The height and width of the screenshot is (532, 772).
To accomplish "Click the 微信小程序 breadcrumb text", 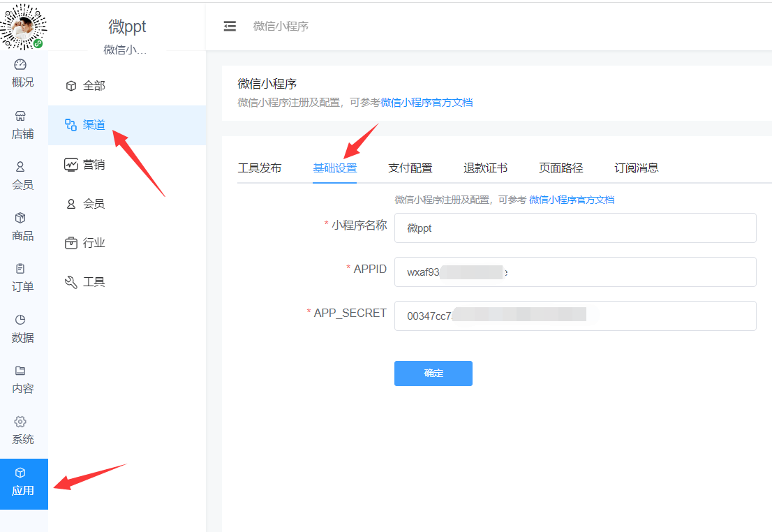I will pyautogui.click(x=281, y=26).
